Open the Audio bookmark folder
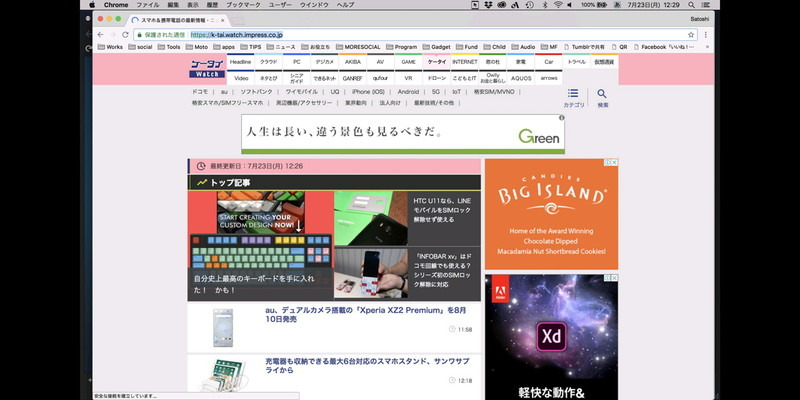 [523, 47]
